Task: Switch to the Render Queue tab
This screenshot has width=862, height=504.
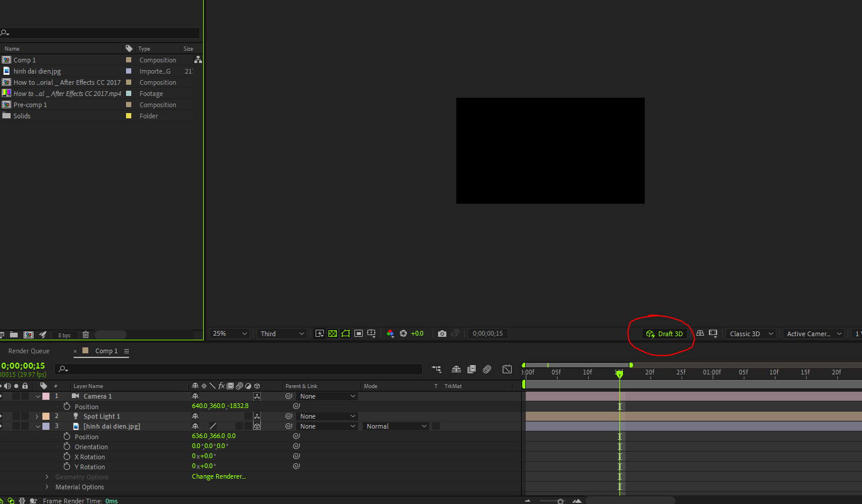Action: point(28,351)
